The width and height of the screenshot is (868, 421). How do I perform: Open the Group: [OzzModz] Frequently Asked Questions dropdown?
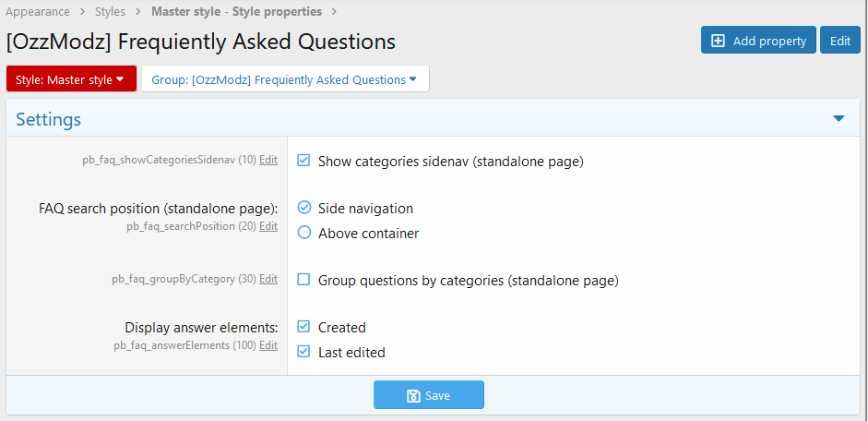tap(285, 79)
